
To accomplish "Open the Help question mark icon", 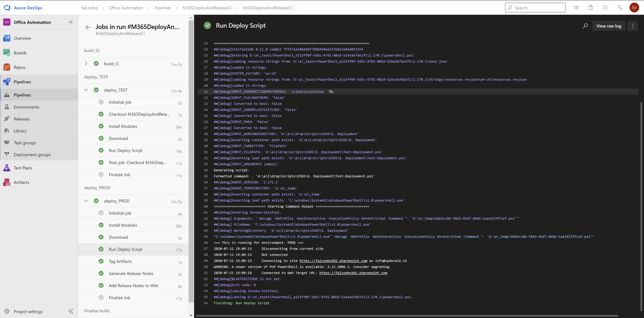I will pyautogui.click(x=605, y=8).
